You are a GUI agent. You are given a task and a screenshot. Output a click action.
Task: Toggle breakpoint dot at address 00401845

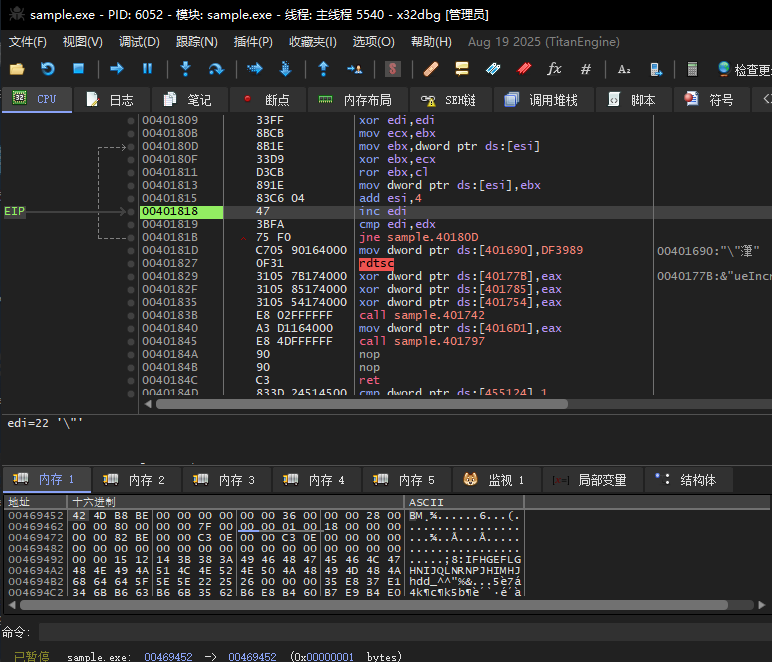click(x=131, y=342)
